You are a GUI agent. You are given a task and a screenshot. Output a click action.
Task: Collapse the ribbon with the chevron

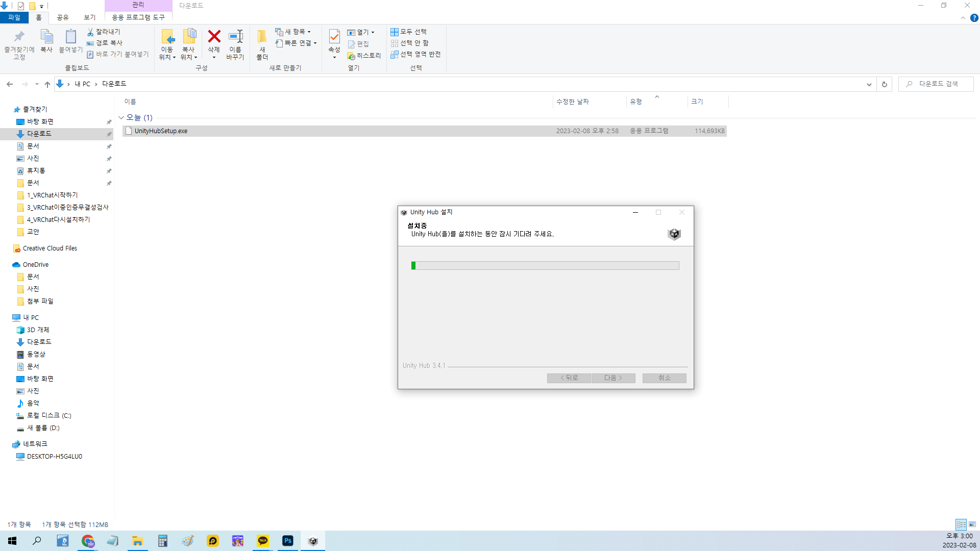click(963, 18)
